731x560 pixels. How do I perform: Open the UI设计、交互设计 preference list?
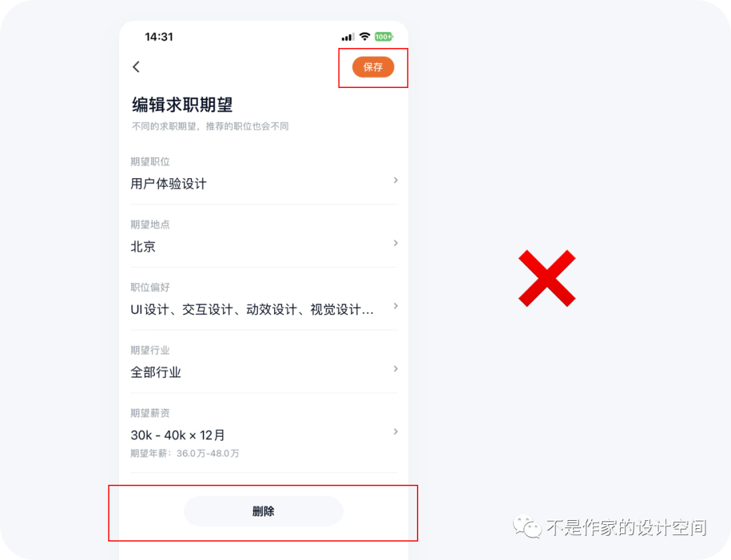coord(252,309)
